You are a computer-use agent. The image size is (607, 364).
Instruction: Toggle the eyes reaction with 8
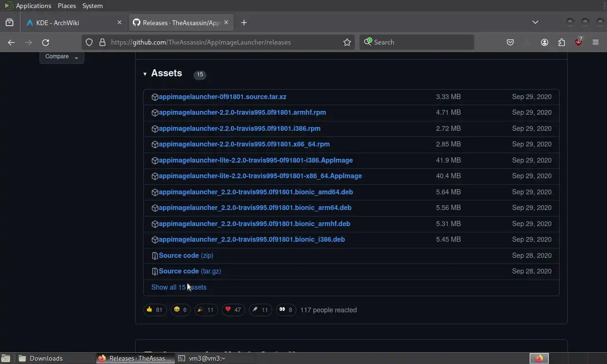coord(286,310)
